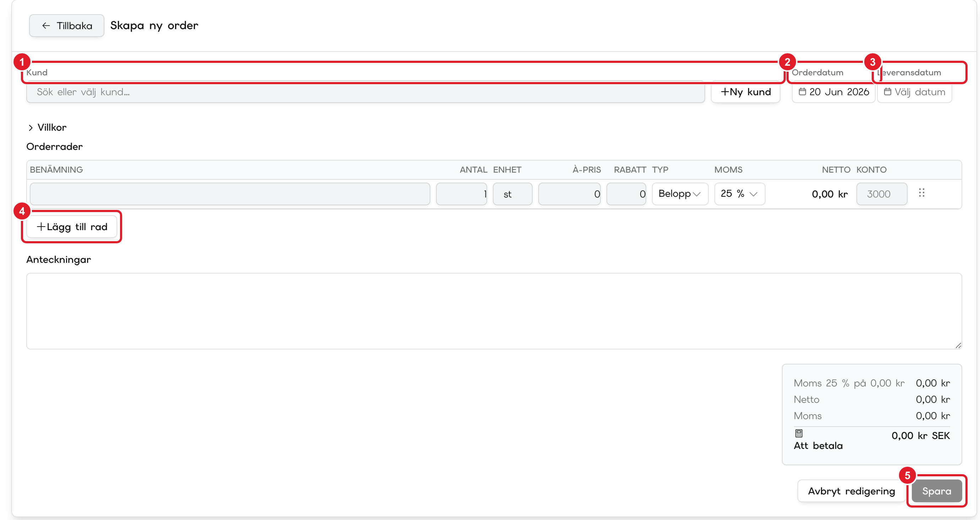Click Avbryt redigering button
This screenshot has width=980, height=520.
tap(851, 491)
